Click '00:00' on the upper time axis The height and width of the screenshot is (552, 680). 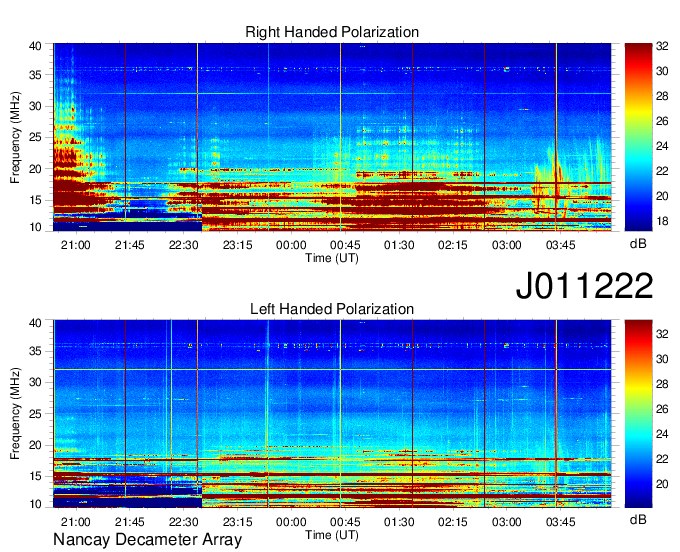[291, 245]
